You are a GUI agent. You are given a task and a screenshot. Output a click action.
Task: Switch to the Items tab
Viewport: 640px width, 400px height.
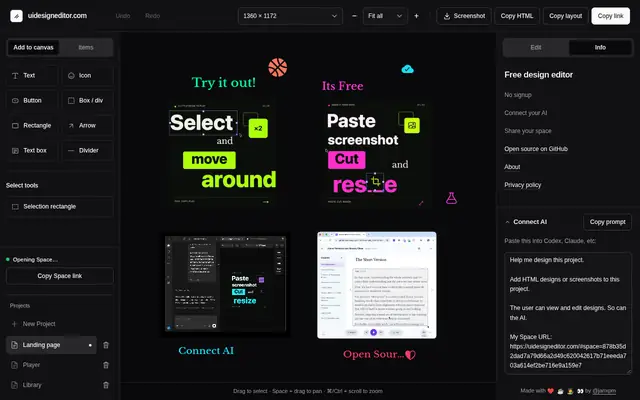click(86, 47)
